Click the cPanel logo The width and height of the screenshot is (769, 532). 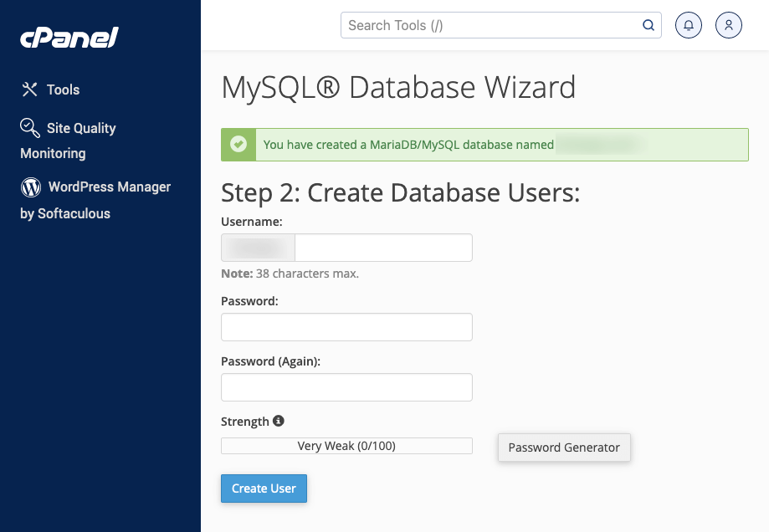69,38
